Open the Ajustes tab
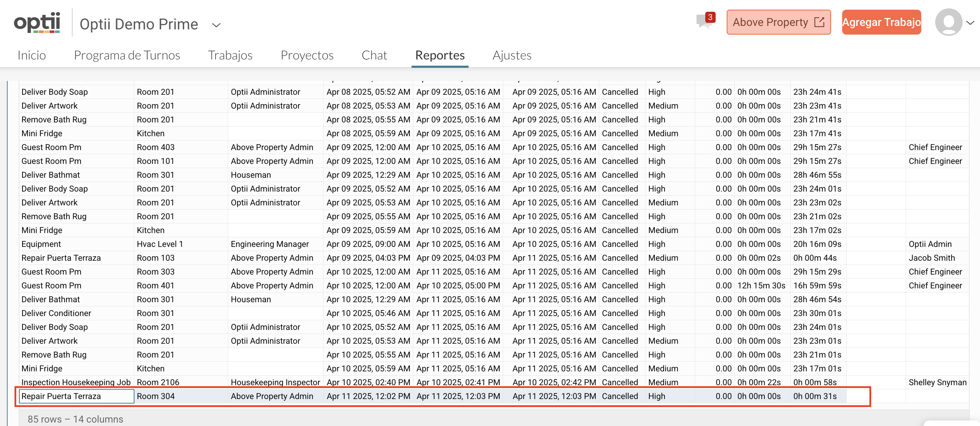This screenshot has width=980, height=426. [512, 55]
